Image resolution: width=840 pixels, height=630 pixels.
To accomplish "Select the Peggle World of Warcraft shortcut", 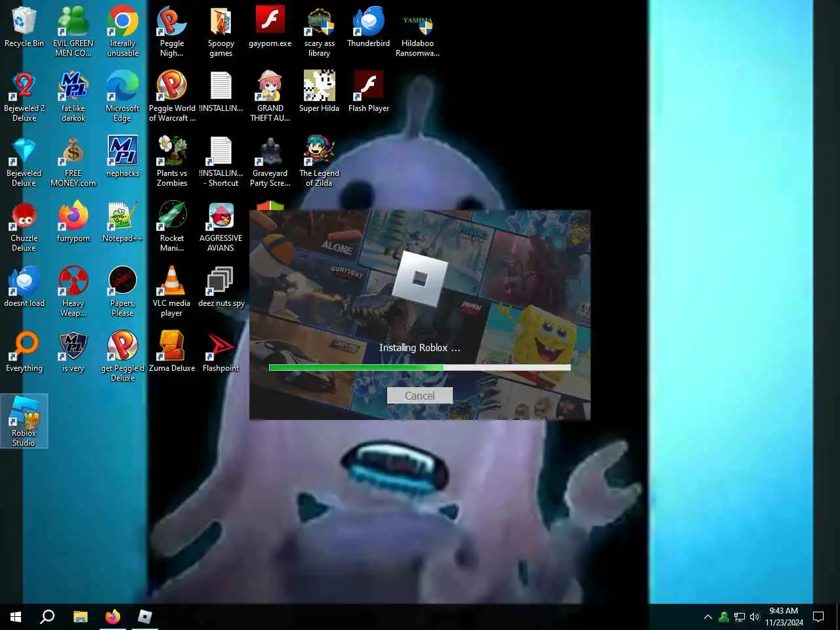I will point(172,96).
